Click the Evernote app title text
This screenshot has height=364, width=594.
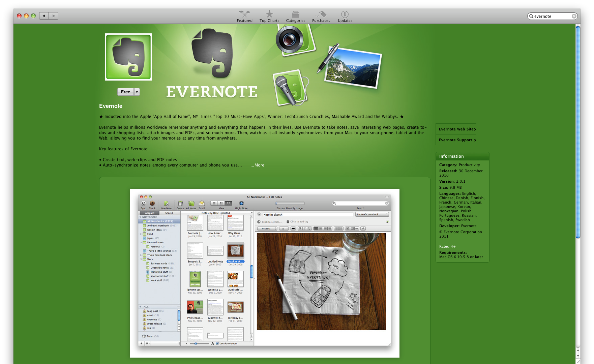click(111, 106)
